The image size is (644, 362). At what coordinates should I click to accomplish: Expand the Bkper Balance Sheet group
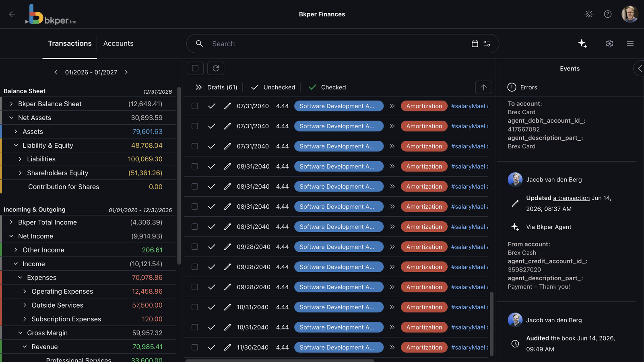[11, 104]
